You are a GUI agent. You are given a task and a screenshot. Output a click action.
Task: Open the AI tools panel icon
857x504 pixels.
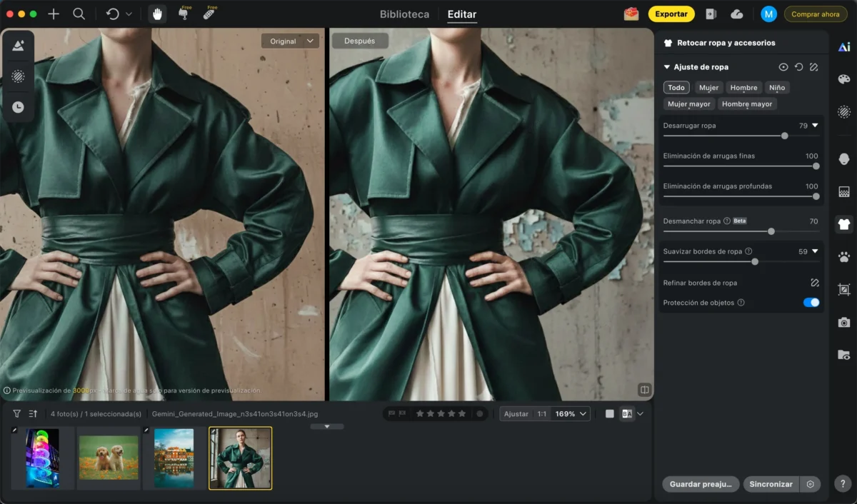pyautogui.click(x=843, y=47)
